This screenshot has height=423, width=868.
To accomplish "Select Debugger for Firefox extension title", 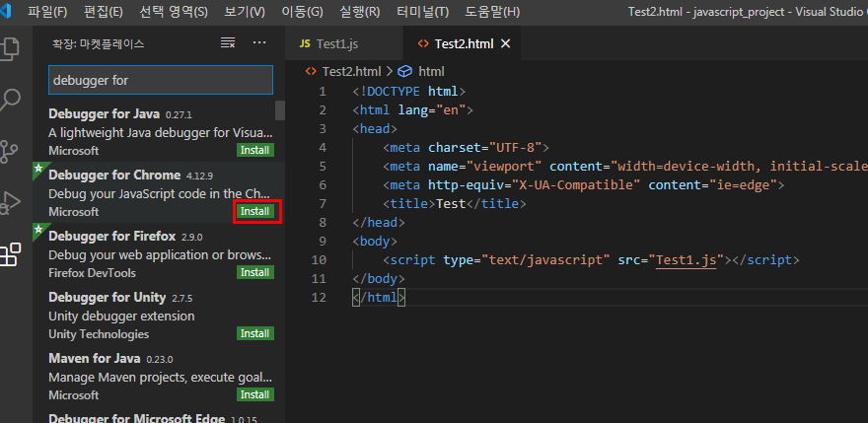I will (111, 237).
